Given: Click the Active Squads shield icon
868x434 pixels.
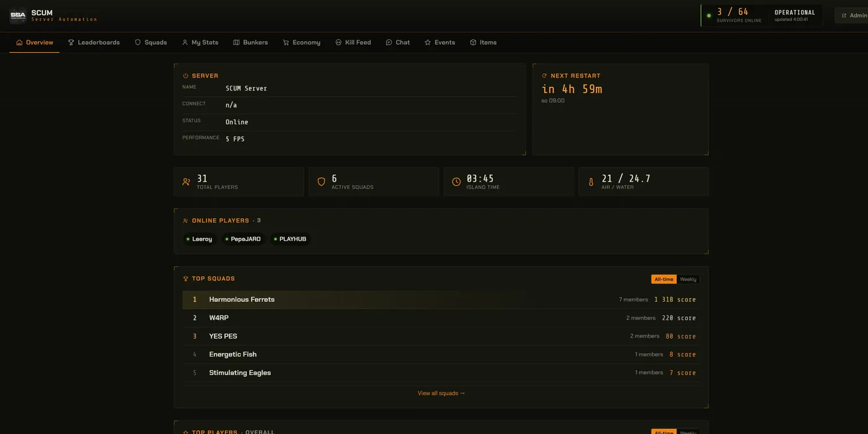Looking at the screenshot, I should pyautogui.click(x=321, y=182).
